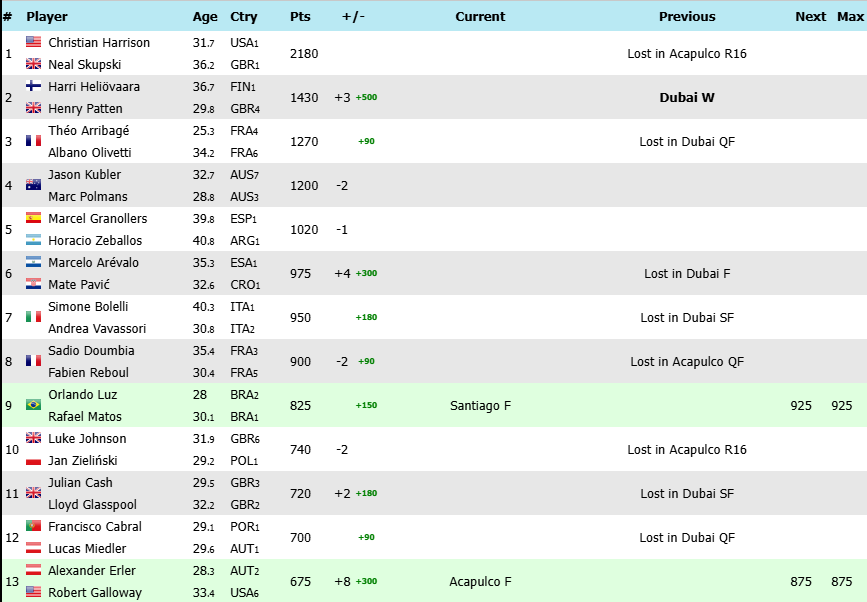Viewport: 867px width, 602px height.
Task: Open Neal Skupski's player profile
Action: 85,65
